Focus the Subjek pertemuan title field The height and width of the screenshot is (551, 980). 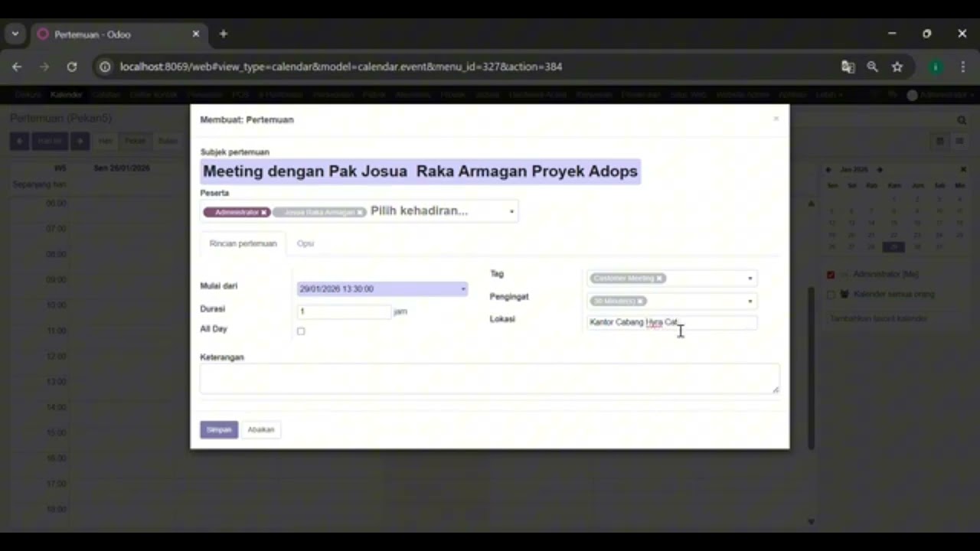[x=420, y=171]
